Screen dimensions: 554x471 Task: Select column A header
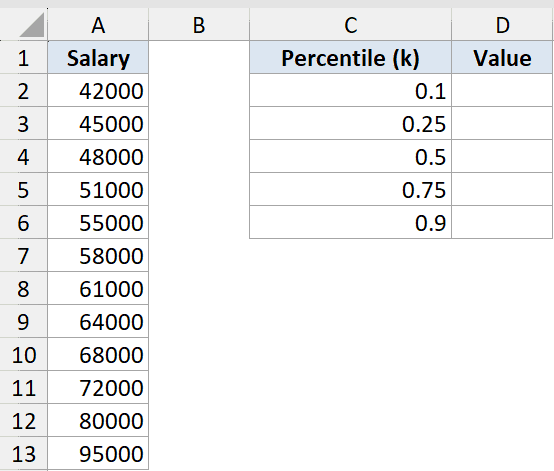[98, 25]
